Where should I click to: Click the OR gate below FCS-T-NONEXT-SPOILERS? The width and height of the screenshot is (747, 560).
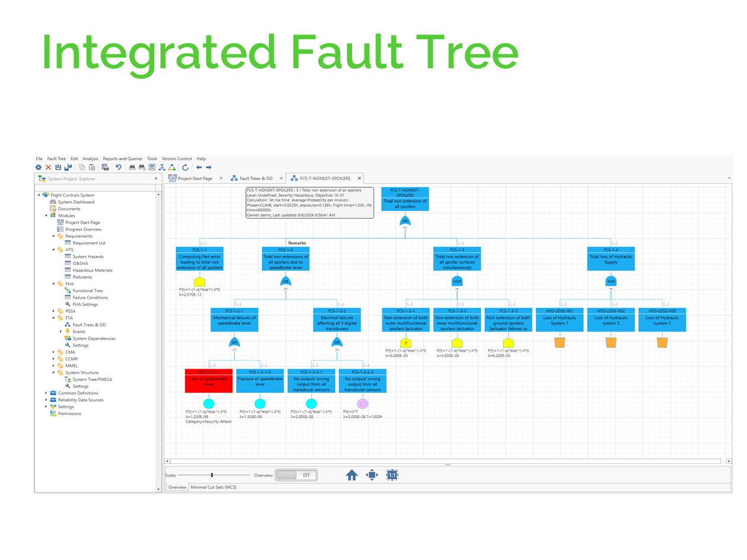pyautogui.click(x=405, y=220)
